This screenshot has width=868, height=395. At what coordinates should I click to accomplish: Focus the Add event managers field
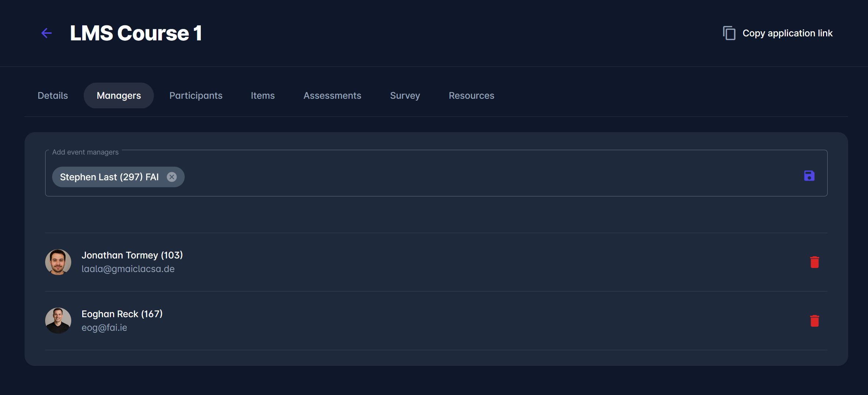click(x=477, y=177)
